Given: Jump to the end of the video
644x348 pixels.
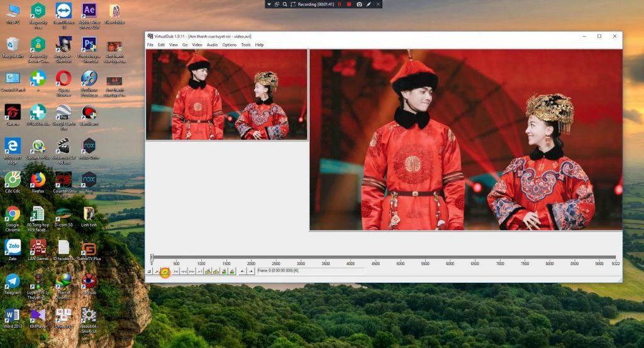Looking at the screenshot, I should click(x=200, y=271).
